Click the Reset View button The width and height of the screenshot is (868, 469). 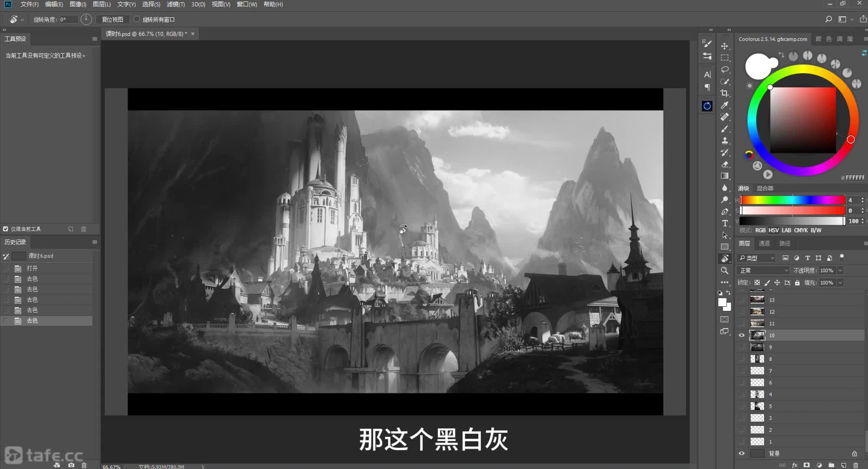[x=112, y=20]
